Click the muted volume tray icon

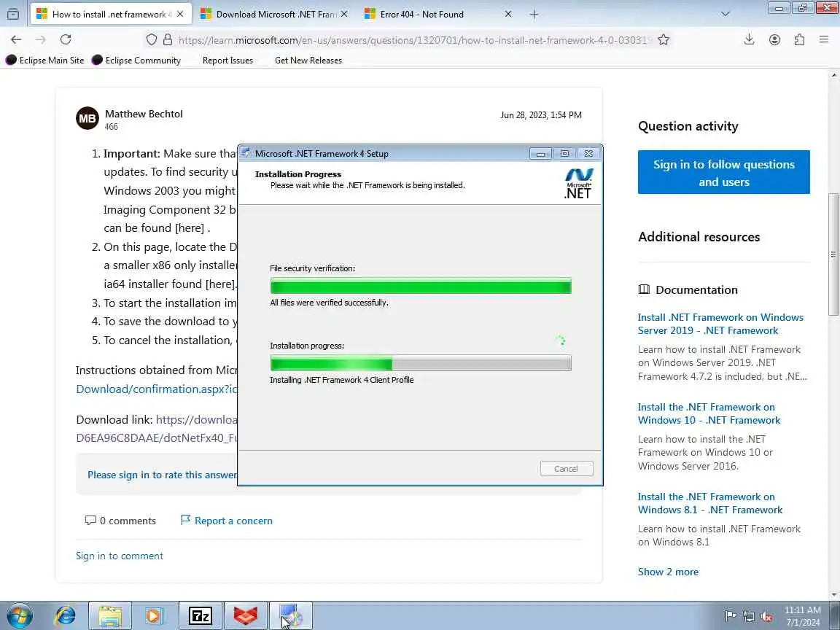coord(766,616)
